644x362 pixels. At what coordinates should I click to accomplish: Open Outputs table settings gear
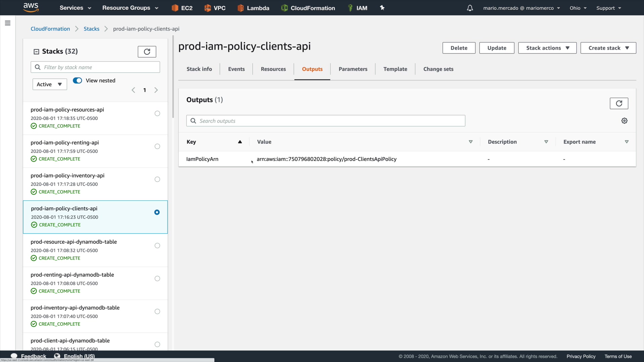pyautogui.click(x=624, y=121)
